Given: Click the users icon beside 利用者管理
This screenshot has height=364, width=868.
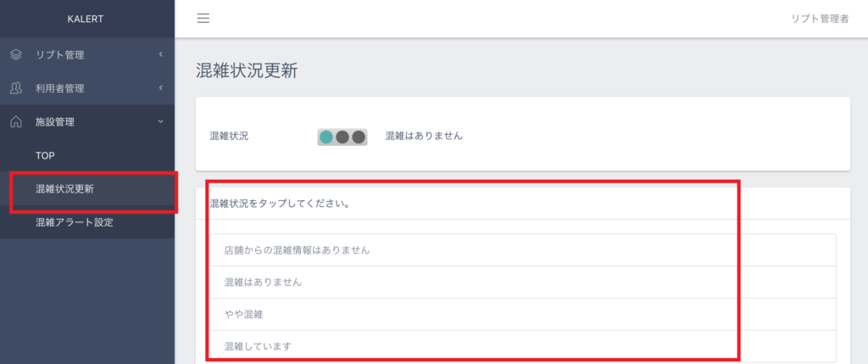Looking at the screenshot, I should [16, 88].
